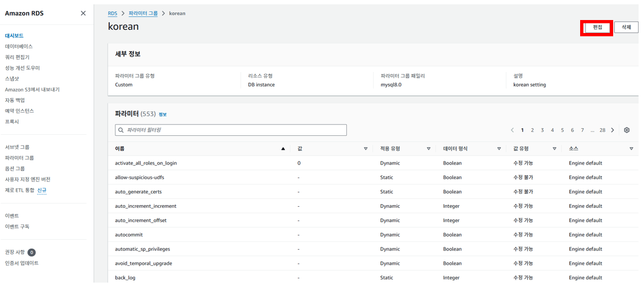
Task: Open 서브넷 그룹 in the sidebar
Action: [17, 147]
